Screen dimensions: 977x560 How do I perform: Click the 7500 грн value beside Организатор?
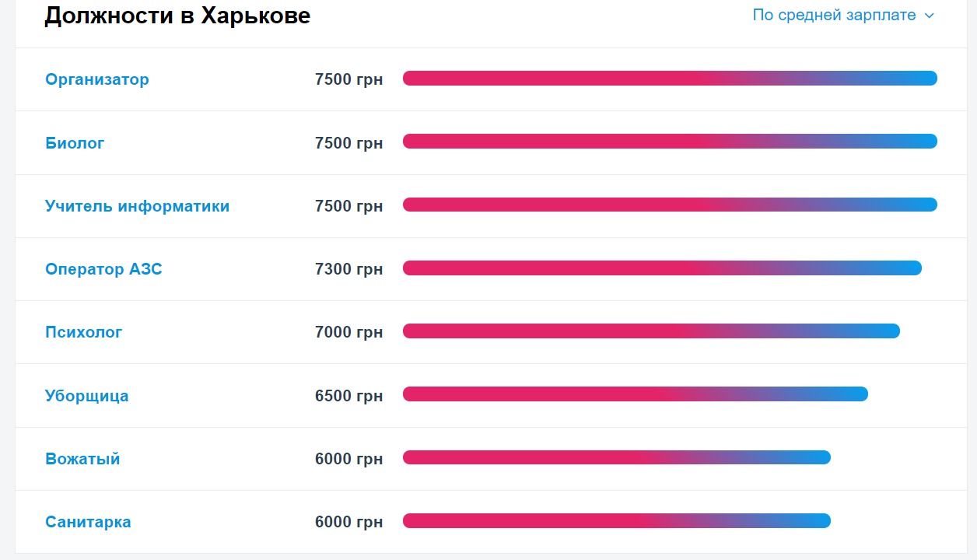pos(348,79)
